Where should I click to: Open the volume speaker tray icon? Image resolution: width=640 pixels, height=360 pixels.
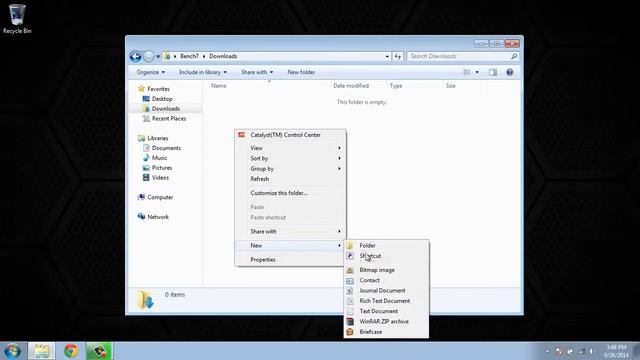(591, 351)
